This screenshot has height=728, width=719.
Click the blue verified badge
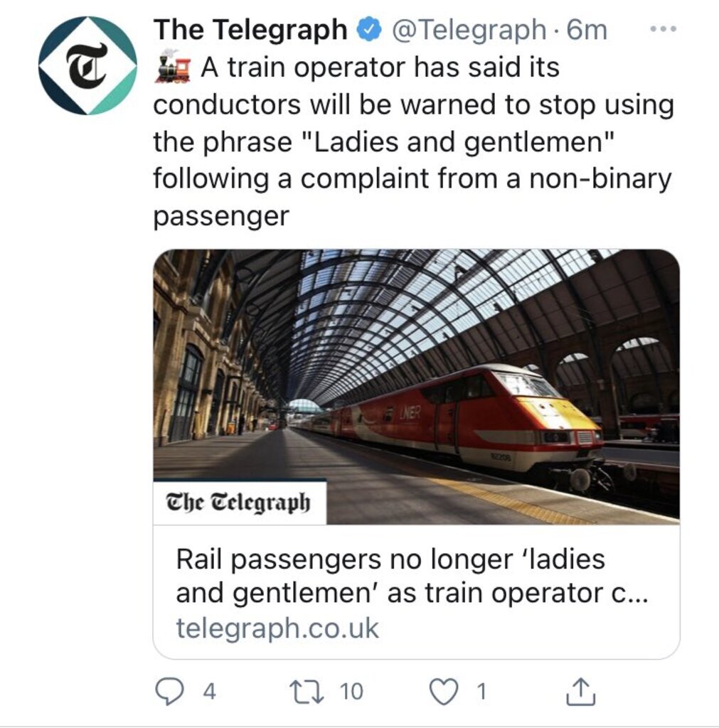click(368, 30)
